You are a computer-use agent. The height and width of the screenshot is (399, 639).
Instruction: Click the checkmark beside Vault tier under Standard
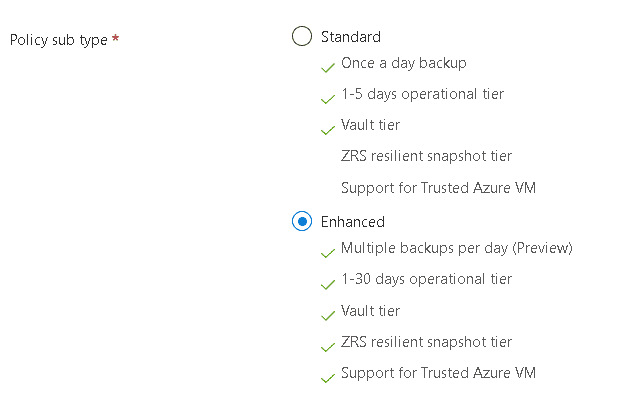(328, 130)
